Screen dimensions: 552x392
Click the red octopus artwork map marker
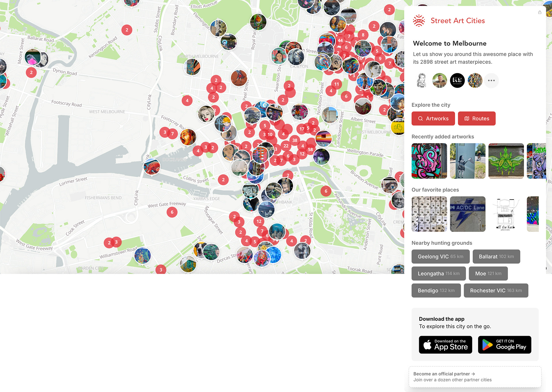[152, 167]
